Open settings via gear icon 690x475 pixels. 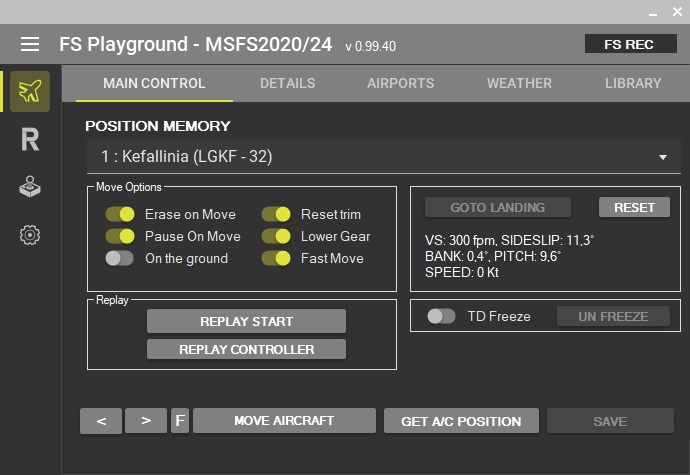[30, 236]
